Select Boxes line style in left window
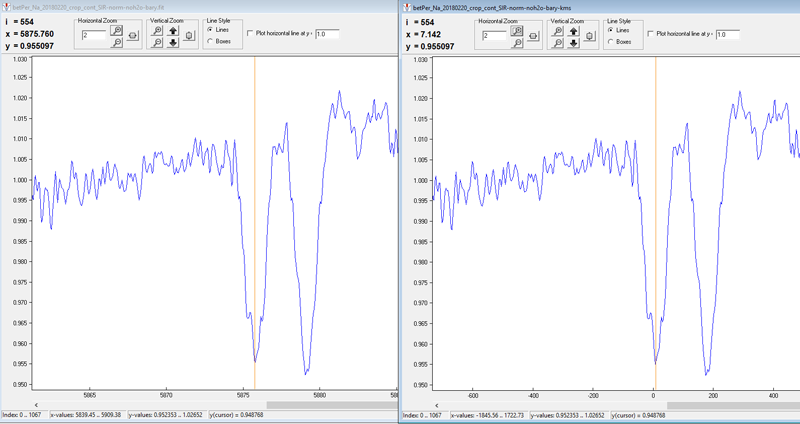Screen dimensions: 800x424 (210, 41)
